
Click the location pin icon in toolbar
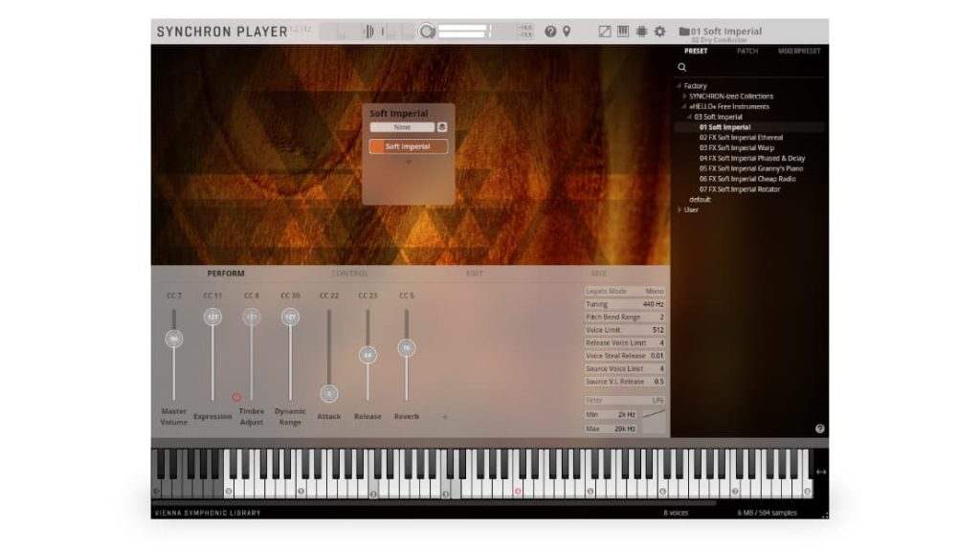[x=567, y=32]
